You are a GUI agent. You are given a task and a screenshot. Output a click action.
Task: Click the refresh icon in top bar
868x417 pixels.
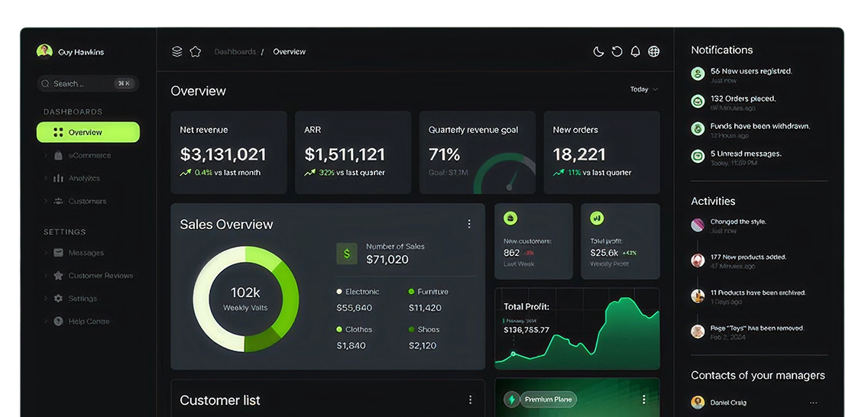click(x=617, y=52)
